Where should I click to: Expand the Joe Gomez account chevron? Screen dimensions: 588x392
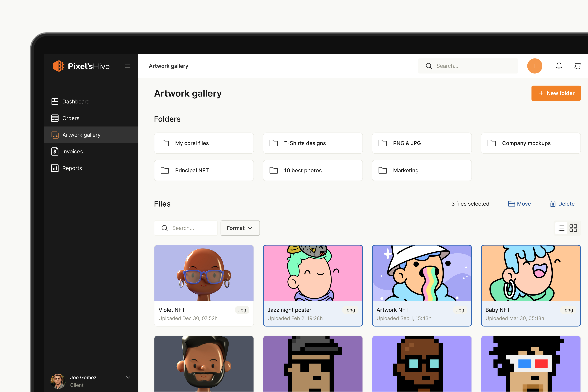tap(128, 377)
